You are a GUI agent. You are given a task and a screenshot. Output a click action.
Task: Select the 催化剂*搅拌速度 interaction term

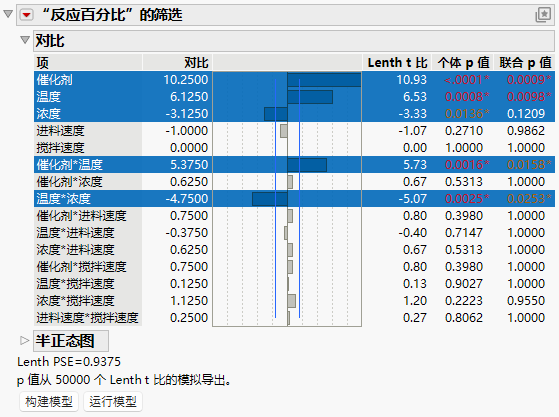click(x=82, y=267)
